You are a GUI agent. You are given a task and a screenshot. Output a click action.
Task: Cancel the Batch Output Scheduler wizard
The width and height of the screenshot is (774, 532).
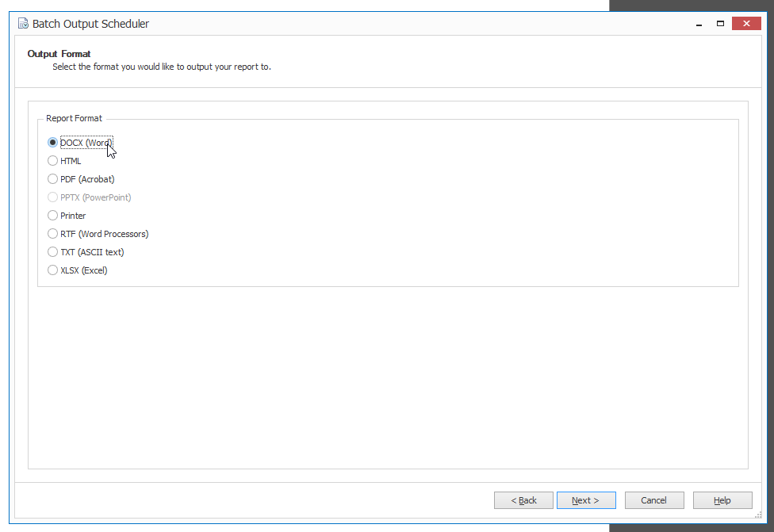click(x=654, y=500)
